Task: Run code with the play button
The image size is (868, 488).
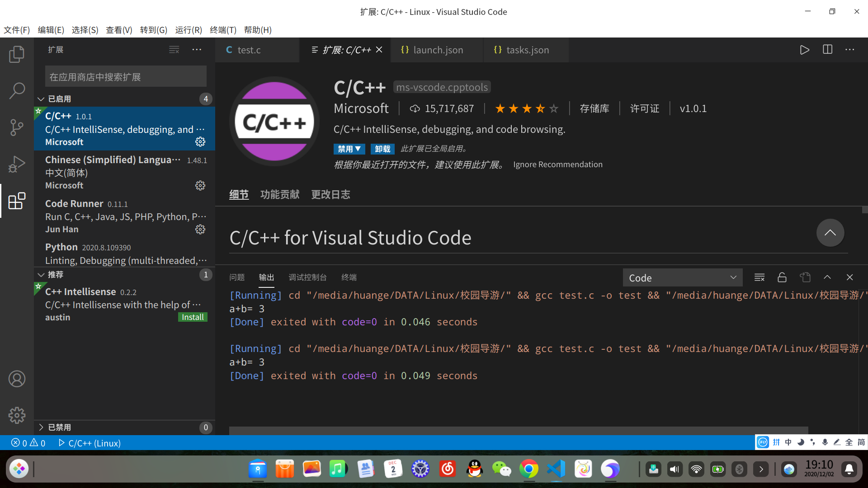Action: pyautogui.click(x=804, y=50)
